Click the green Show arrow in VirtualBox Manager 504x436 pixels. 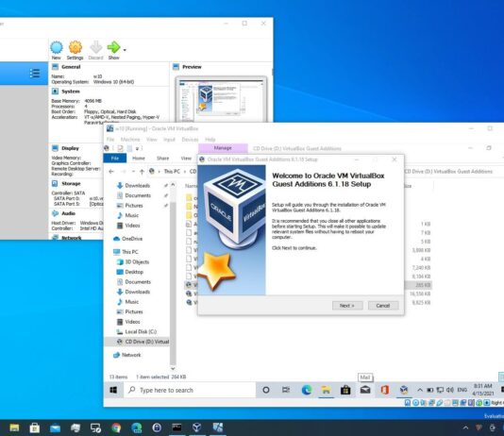tap(113, 51)
